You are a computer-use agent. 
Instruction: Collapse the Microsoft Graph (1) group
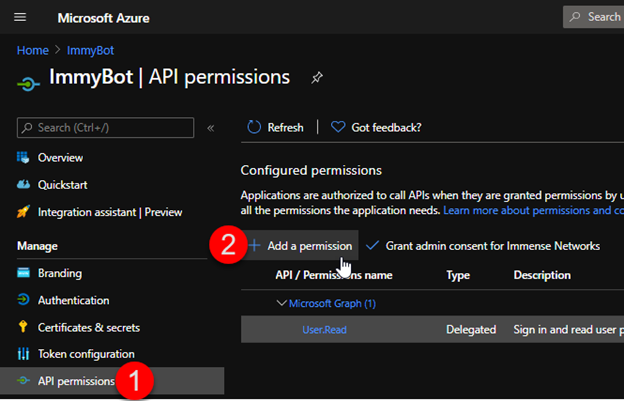pos(281,303)
